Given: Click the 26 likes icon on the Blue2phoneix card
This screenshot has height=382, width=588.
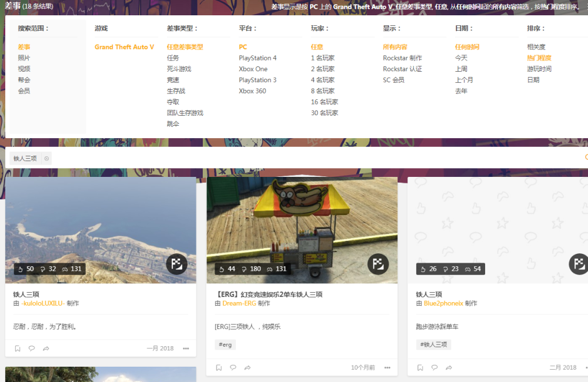Looking at the screenshot, I should click(x=423, y=269).
